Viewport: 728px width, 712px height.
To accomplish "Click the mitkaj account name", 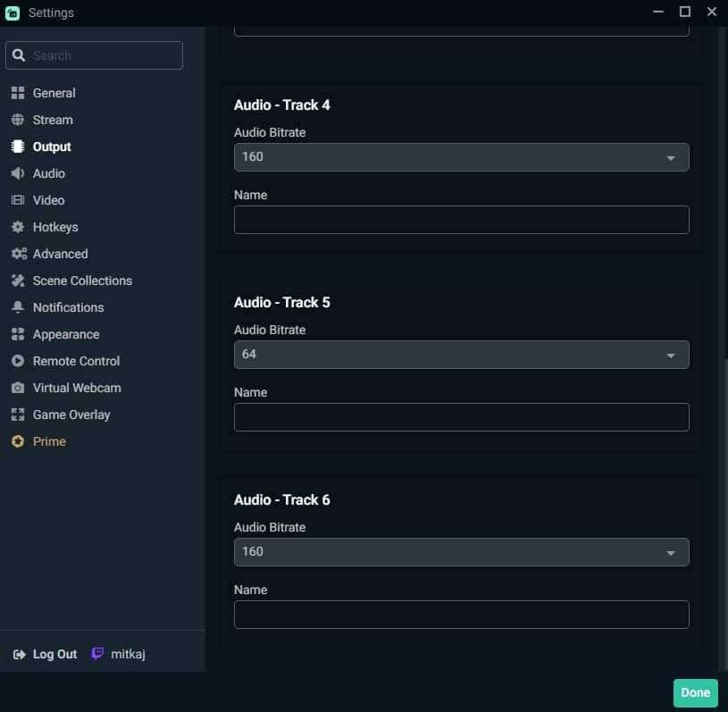I will (128, 654).
